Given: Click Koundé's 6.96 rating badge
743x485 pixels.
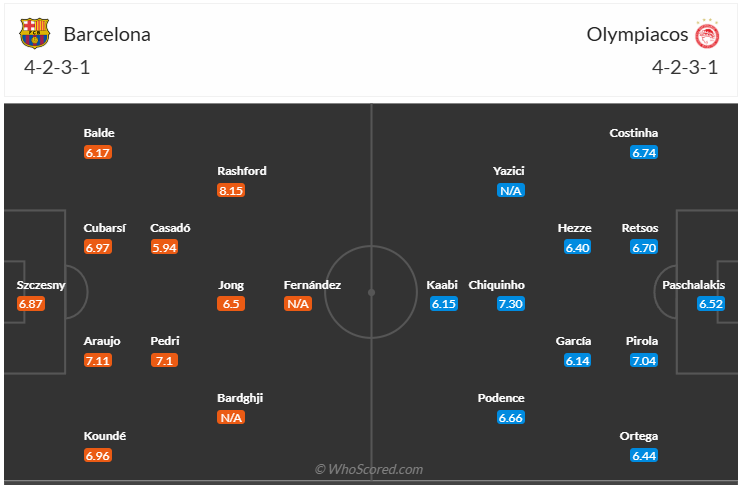Looking at the screenshot, I should (x=98, y=456).
